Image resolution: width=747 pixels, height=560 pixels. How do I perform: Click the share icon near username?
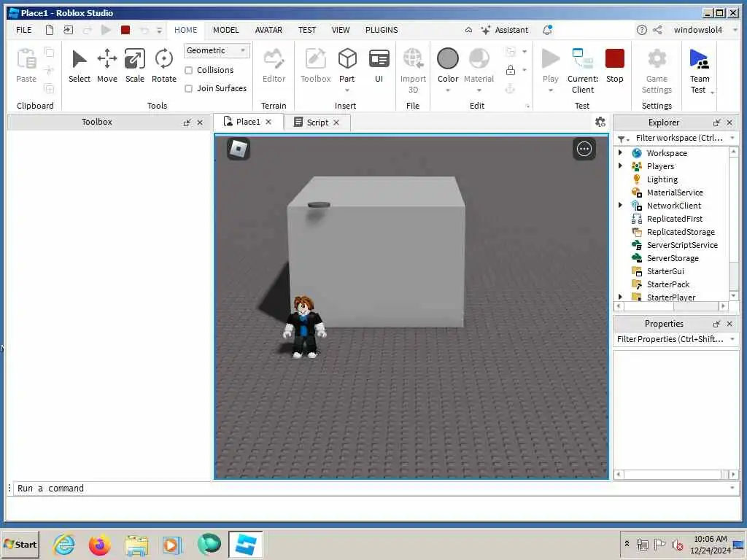point(657,30)
